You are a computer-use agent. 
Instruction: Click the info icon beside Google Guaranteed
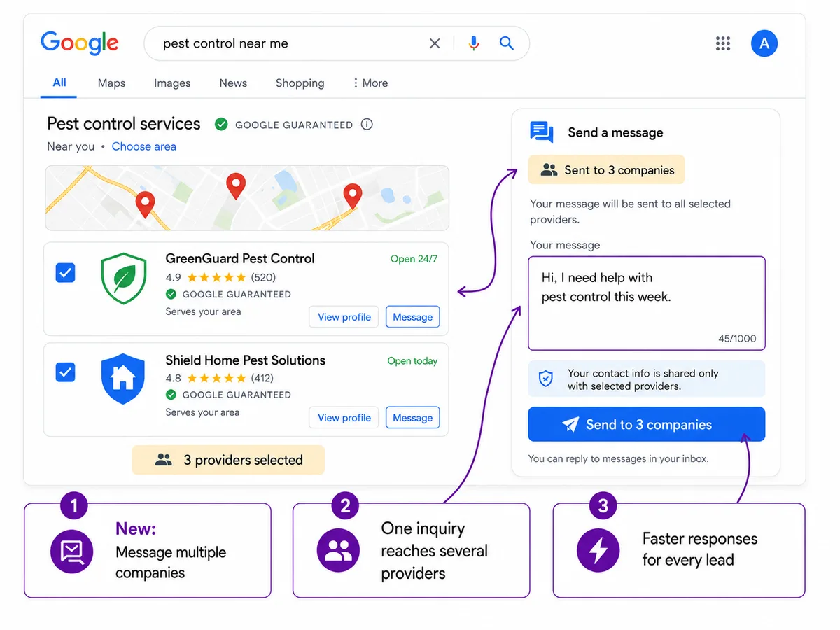pyautogui.click(x=367, y=125)
